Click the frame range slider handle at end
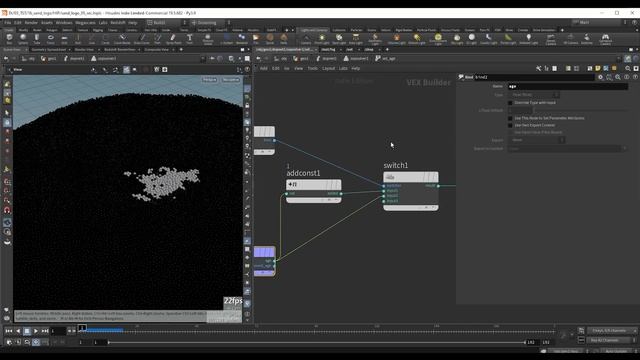 tap(524, 342)
